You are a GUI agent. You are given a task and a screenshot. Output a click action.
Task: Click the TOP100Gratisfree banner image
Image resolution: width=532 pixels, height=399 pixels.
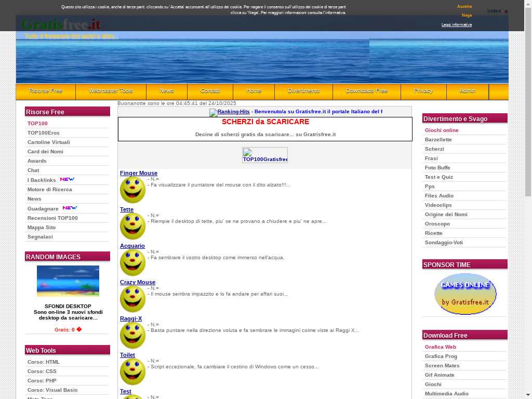265,155
